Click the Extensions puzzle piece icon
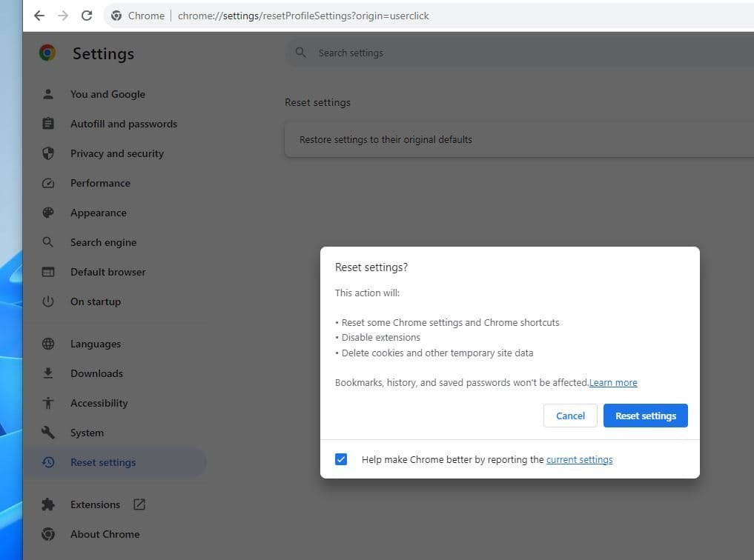754x560 pixels. tap(48, 504)
